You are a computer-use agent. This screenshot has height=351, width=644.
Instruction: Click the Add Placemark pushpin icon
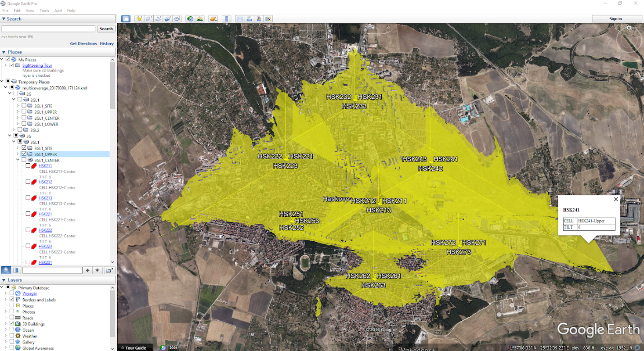coord(139,19)
